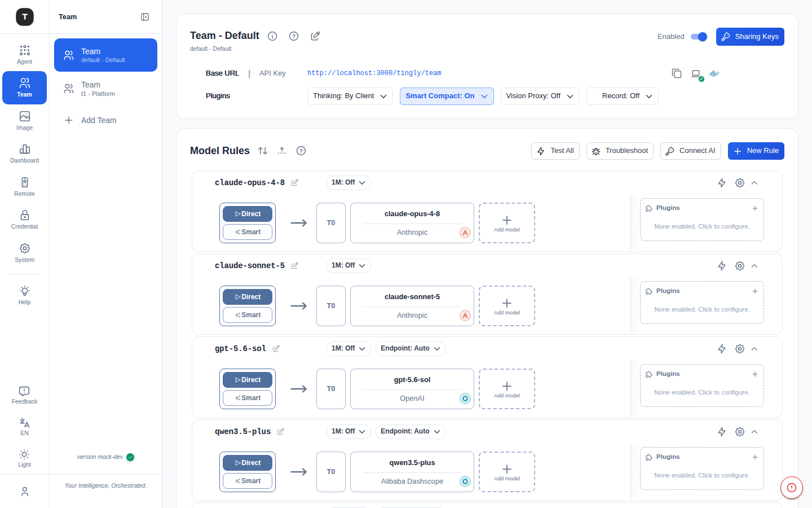The image size is (812, 508).
Task: Click the Test All button
Action: coord(555,151)
